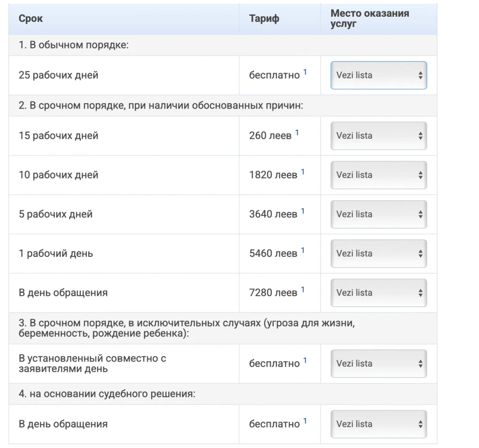Click the Тариф column header
This screenshot has height=448, width=479.
[264, 19]
